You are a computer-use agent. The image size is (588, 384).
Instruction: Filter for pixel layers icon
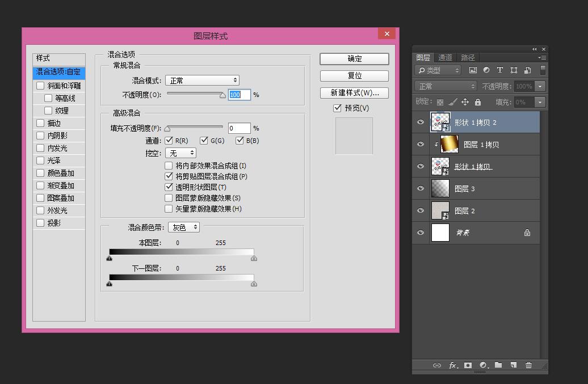tap(473, 70)
